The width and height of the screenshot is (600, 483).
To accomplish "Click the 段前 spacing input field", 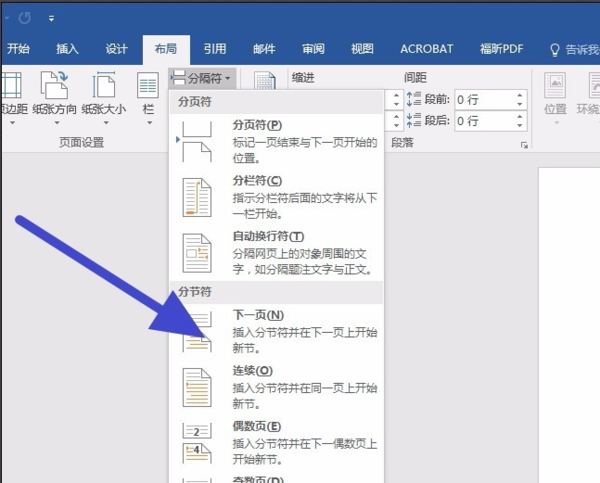I will point(484,100).
